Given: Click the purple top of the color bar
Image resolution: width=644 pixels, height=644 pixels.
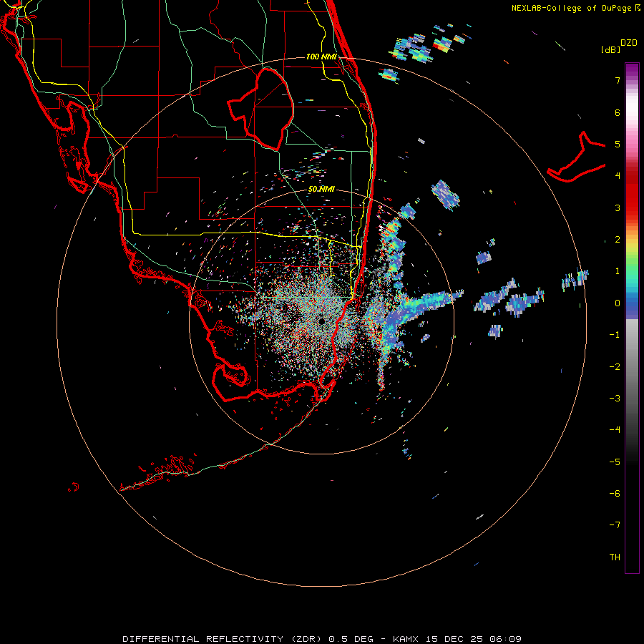Looking at the screenshot, I should (632, 69).
